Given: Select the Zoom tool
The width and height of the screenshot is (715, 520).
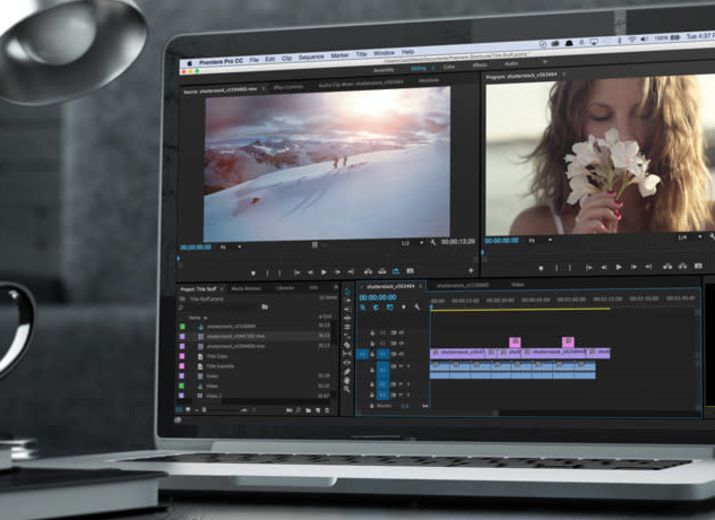Looking at the screenshot, I should click(347, 389).
